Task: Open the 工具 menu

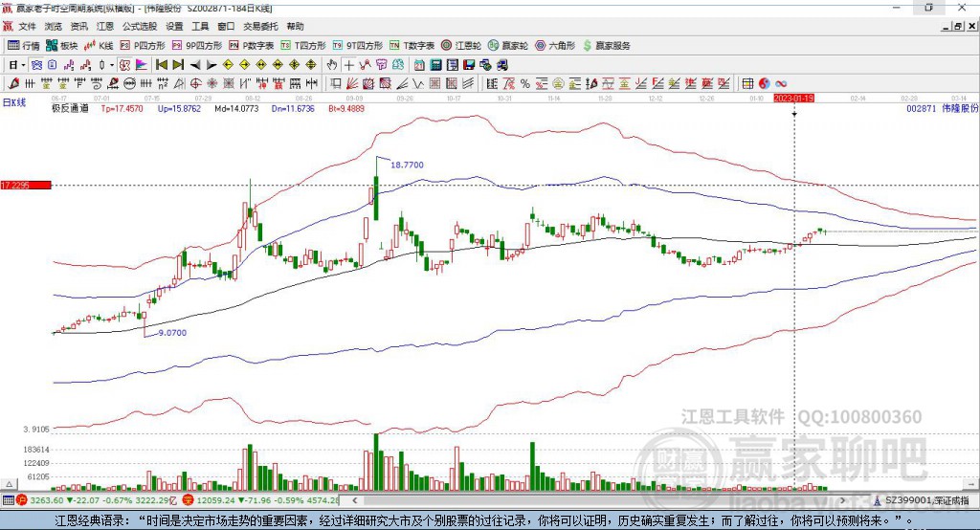Action: tap(200, 26)
